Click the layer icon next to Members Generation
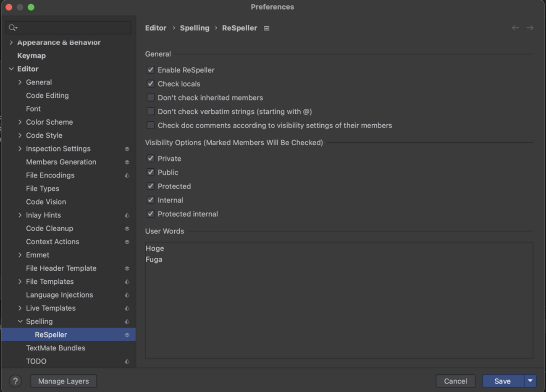Viewport: 546px width, 392px height. click(127, 162)
